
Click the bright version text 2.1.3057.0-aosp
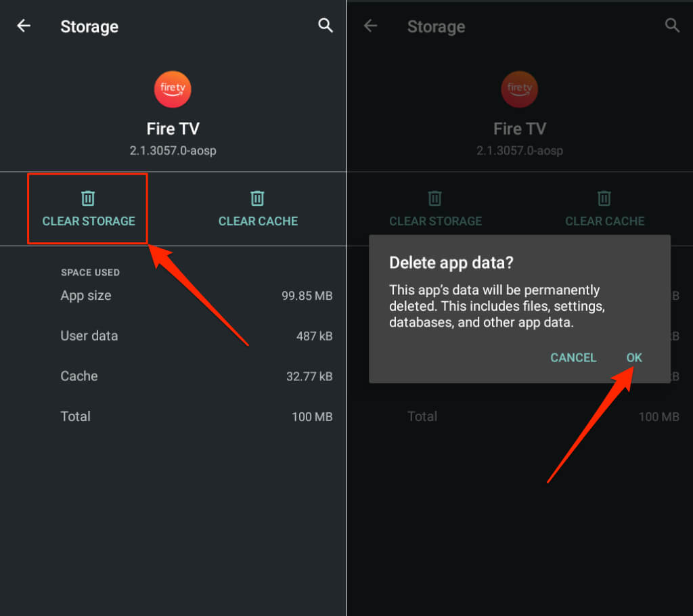click(x=173, y=150)
